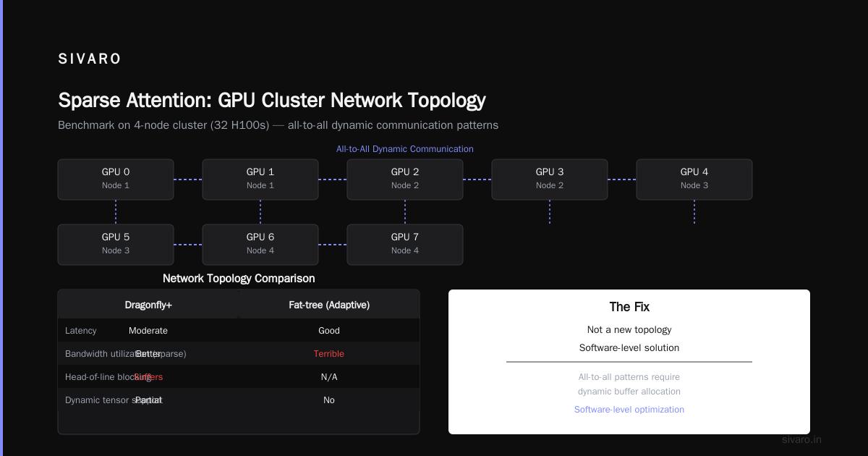
Task: Click the 'Network Topology Comparison' heading
Action: pyautogui.click(x=239, y=279)
